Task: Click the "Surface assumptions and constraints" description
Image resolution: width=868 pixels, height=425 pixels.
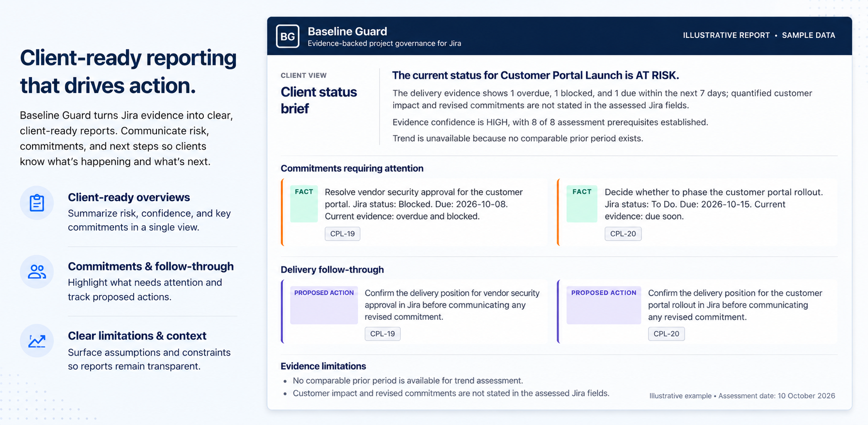Action: tap(149, 360)
